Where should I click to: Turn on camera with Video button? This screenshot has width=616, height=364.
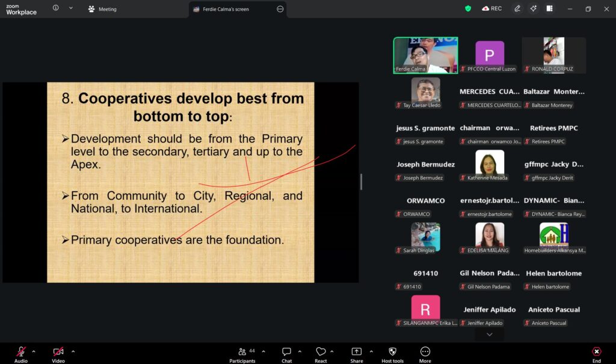click(58, 352)
